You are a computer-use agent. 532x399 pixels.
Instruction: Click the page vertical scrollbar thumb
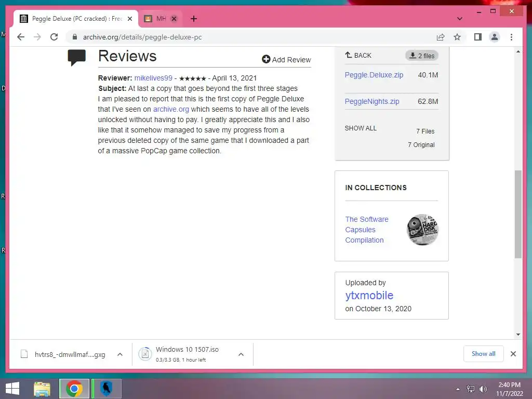pyautogui.click(x=518, y=214)
